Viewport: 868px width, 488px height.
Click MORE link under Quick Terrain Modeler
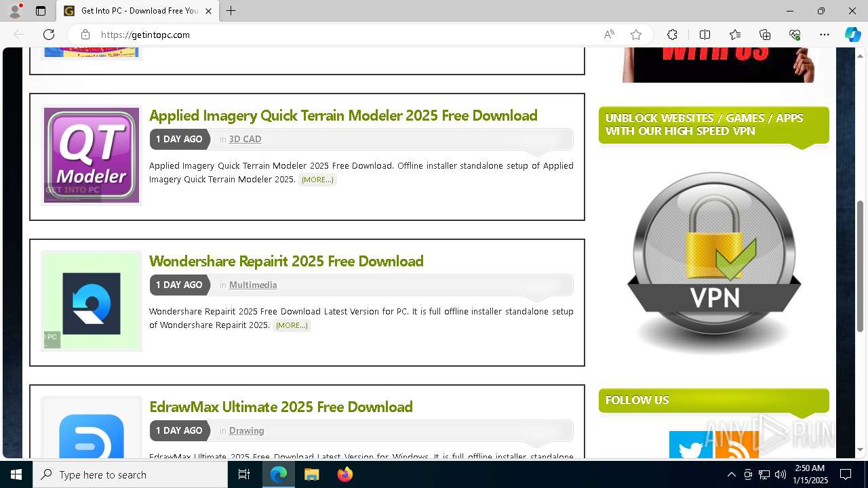(x=317, y=180)
